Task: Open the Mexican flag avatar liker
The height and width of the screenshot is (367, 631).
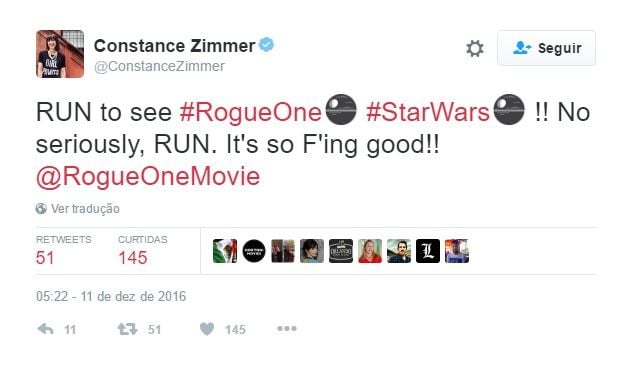Action: pos(225,251)
